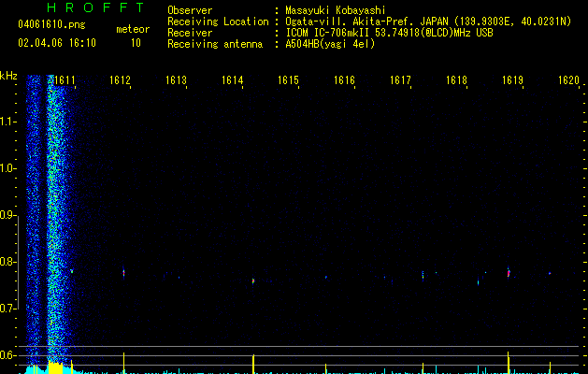Click the meteor count value 10
This screenshot has height=374, width=588.
pyautogui.click(x=136, y=43)
